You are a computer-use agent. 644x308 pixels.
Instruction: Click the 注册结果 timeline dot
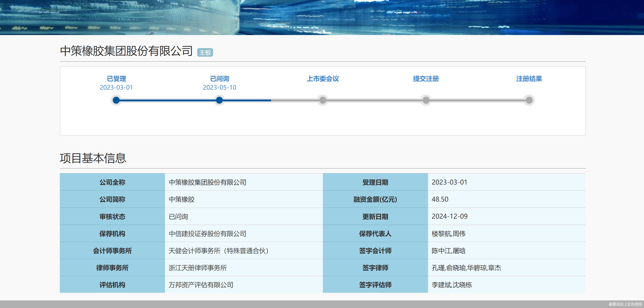pyautogui.click(x=529, y=100)
